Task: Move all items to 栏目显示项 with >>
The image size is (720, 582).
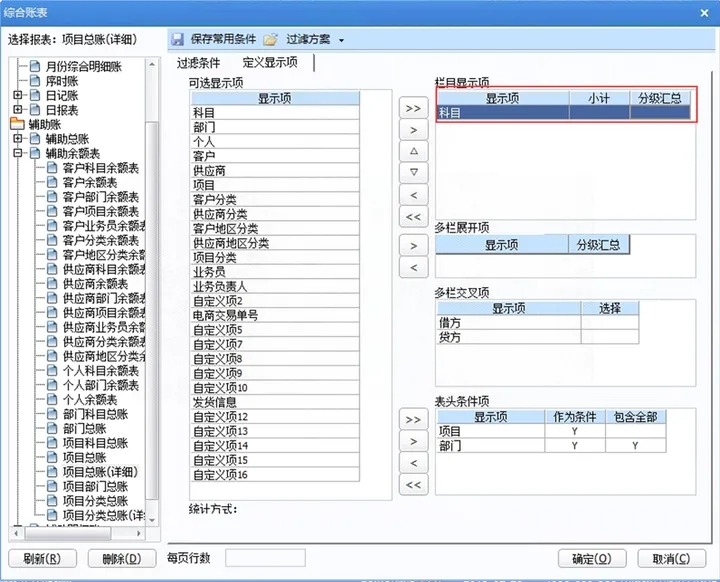Action: click(413, 108)
